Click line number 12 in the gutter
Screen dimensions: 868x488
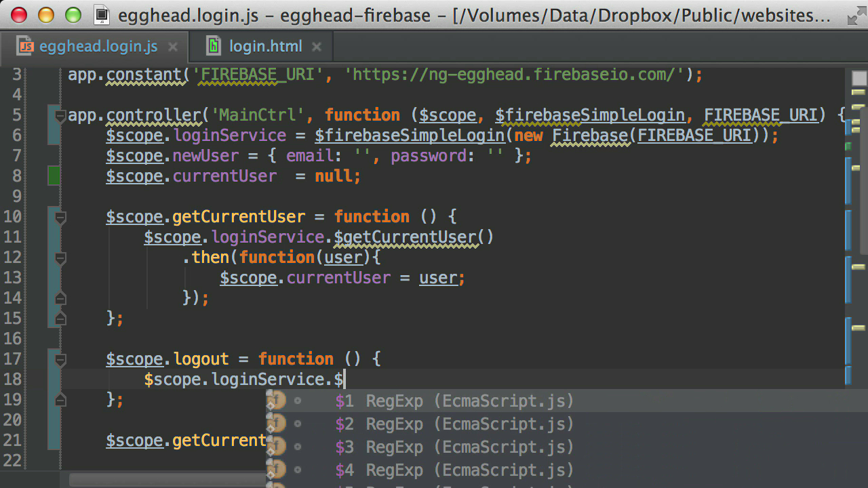pyautogui.click(x=13, y=258)
